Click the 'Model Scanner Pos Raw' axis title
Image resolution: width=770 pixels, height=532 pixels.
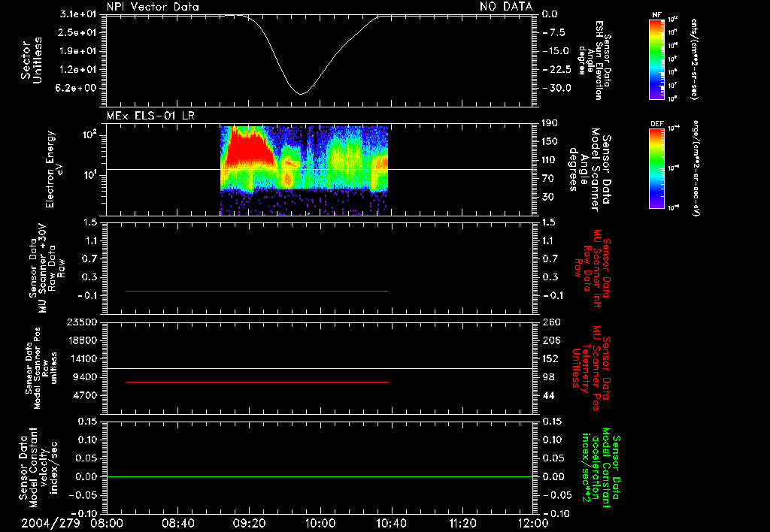coord(42,368)
